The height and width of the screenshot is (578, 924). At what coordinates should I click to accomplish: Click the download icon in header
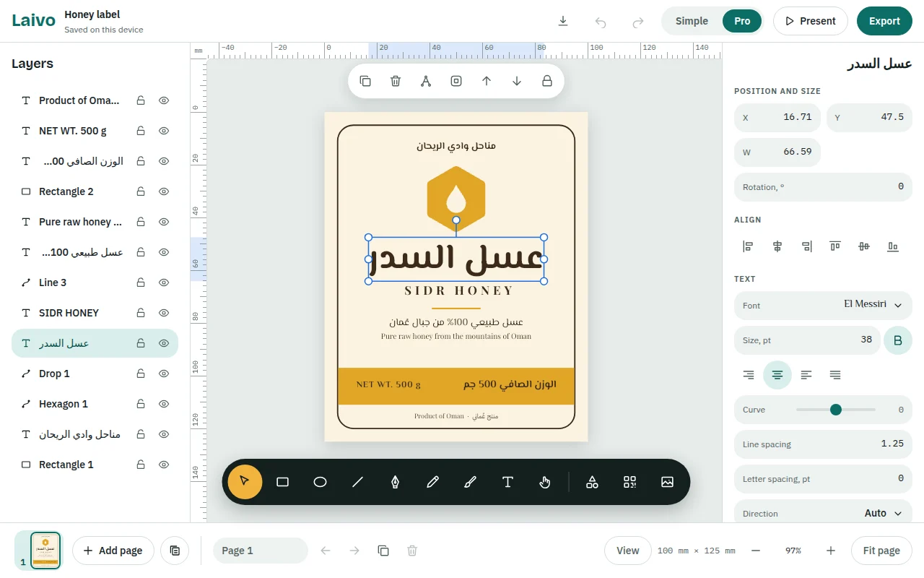point(563,21)
